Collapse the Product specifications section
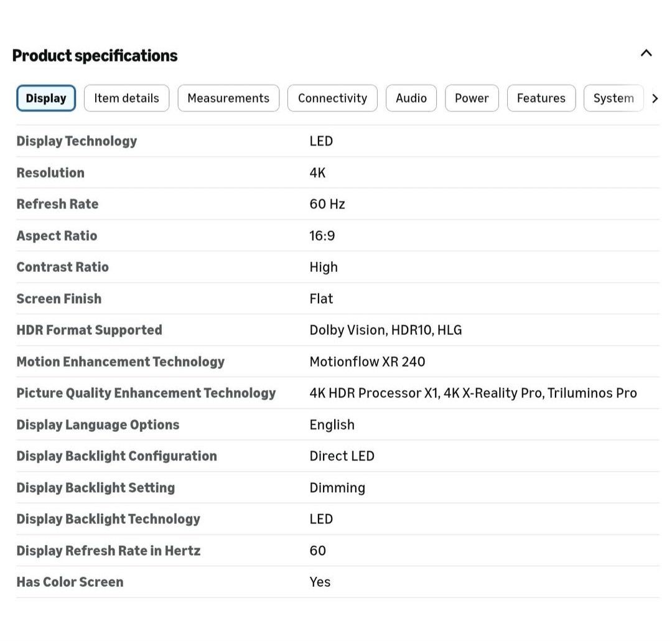Image resolution: width=672 pixels, height=641 pixels. coord(646,54)
